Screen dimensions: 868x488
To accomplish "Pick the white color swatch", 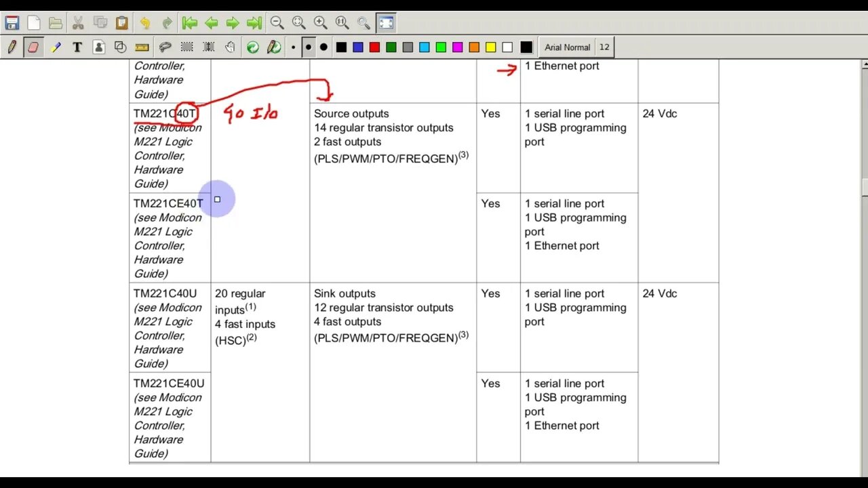I will tap(507, 47).
